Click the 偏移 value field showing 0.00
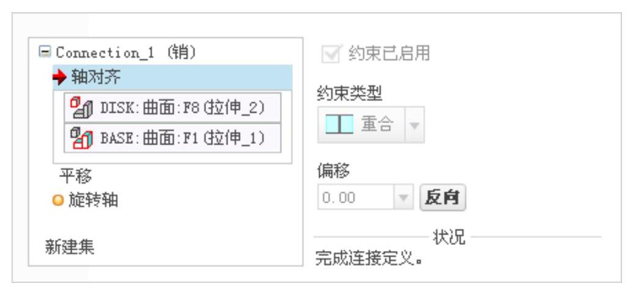 pyautogui.click(x=356, y=198)
